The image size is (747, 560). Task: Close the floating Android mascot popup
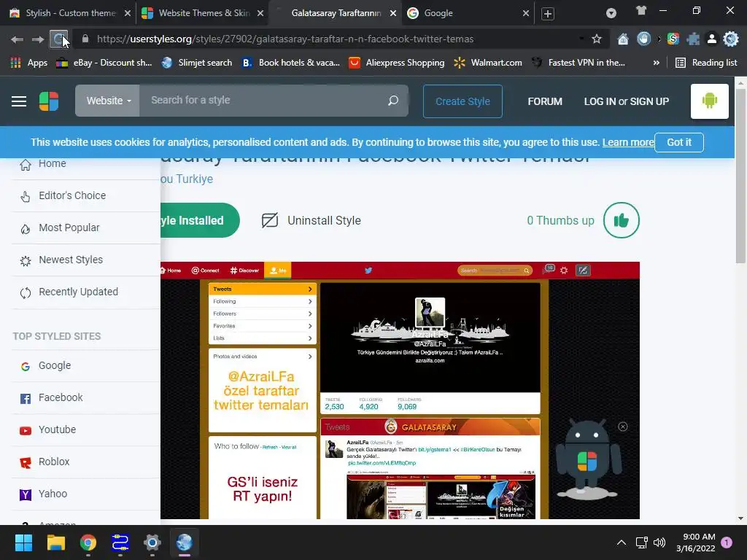click(x=623, y=427)
